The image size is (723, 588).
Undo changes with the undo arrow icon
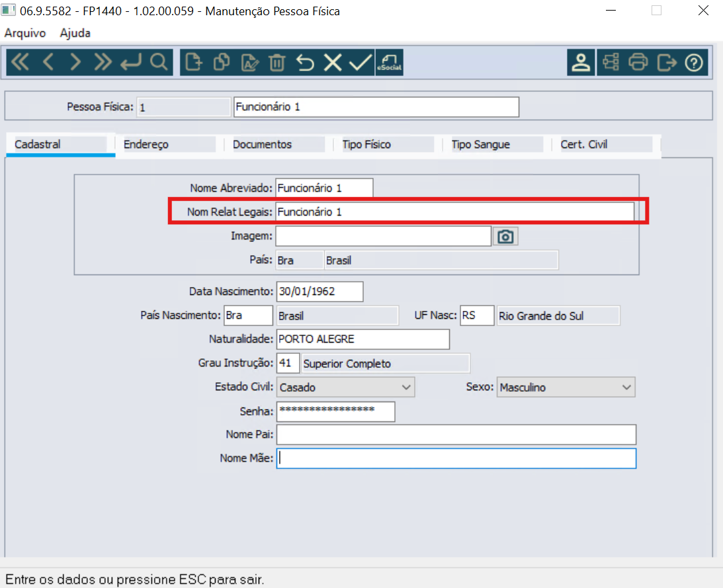tap(305, 62)
